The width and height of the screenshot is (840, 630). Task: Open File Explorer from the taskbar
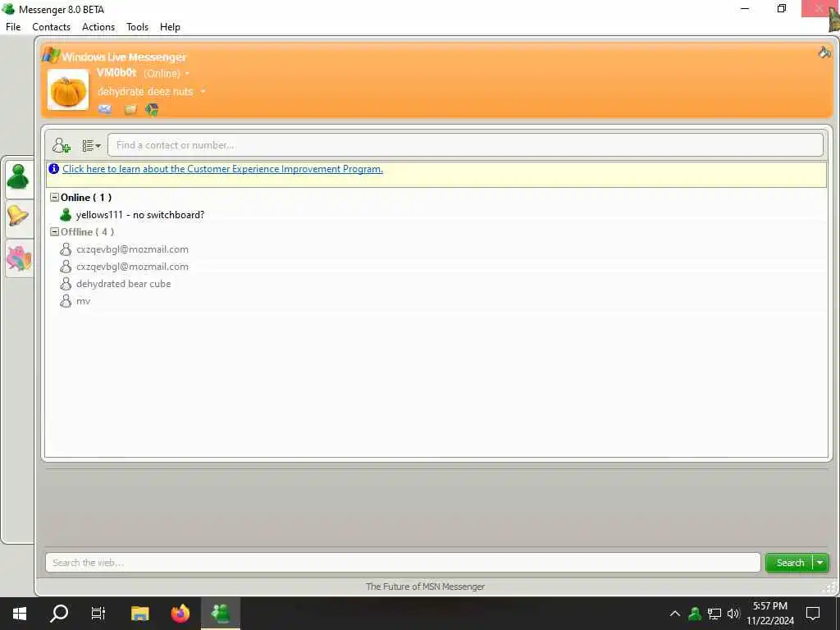[x=139, y=613]
